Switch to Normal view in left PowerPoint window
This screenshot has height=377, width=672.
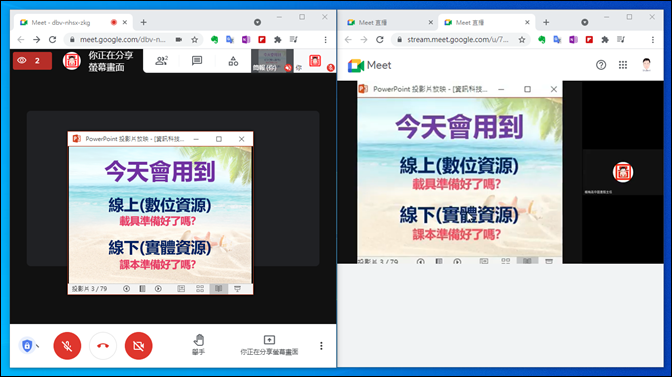(181, 289)
